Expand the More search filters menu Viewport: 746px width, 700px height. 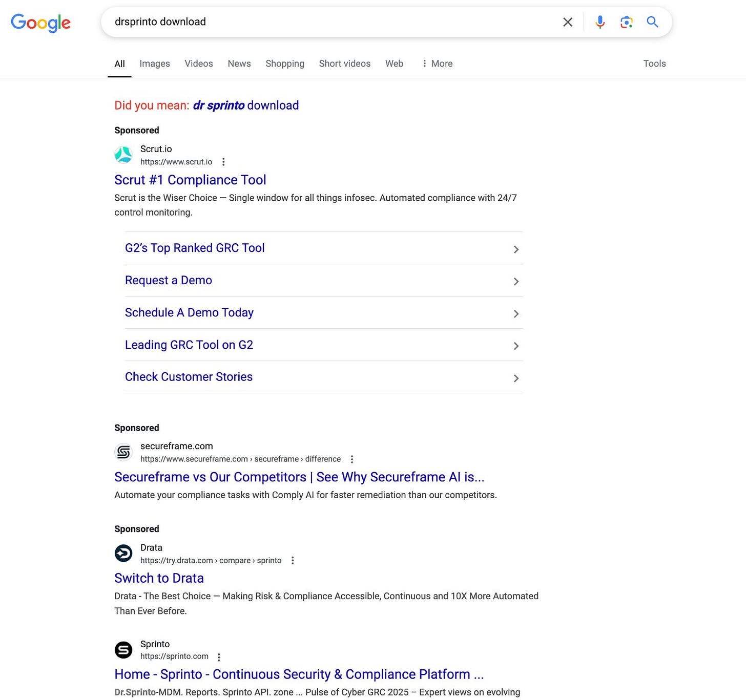point(437,63)
